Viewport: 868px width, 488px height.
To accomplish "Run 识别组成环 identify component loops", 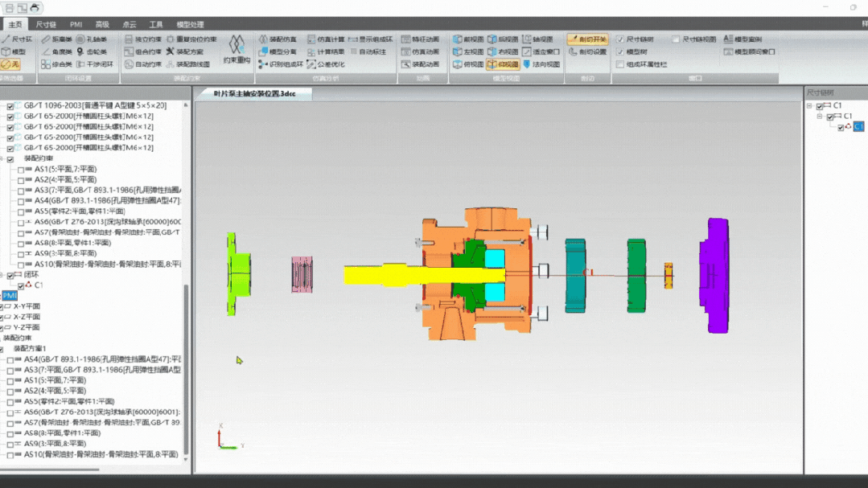I will coord(282,64).
